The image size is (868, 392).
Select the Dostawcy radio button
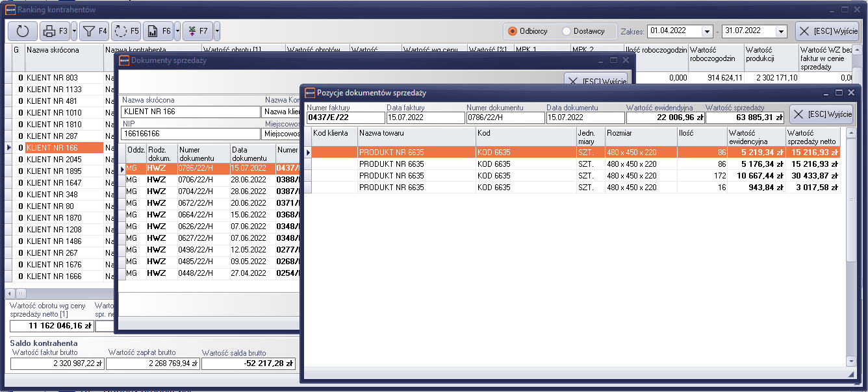(x=567, y=31)
